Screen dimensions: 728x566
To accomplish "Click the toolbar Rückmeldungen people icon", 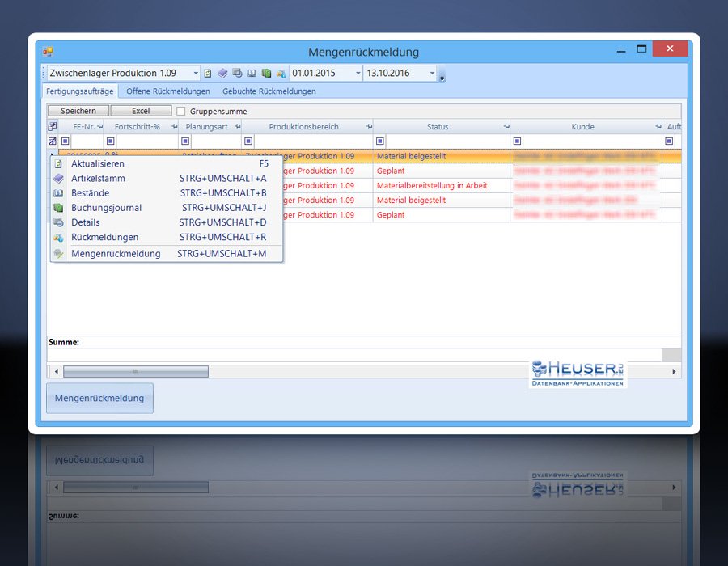I will pyautogui.click(x=281, y=74).
